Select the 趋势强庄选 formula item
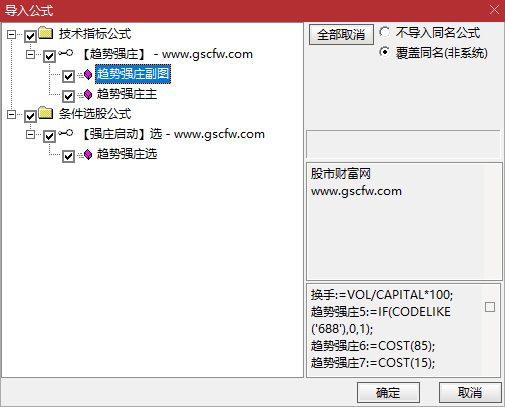This screenshot has height=407, width=505. pyautogui.click(x=127, y=154)
